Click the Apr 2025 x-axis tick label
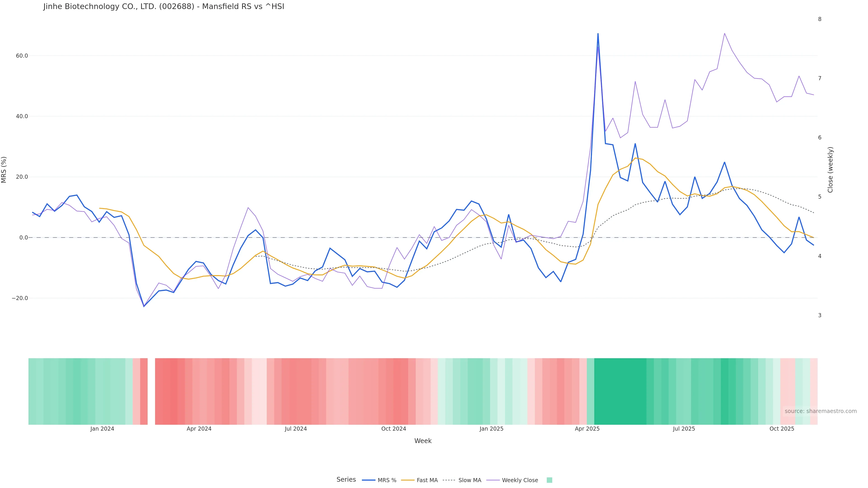 coord(587,429)
